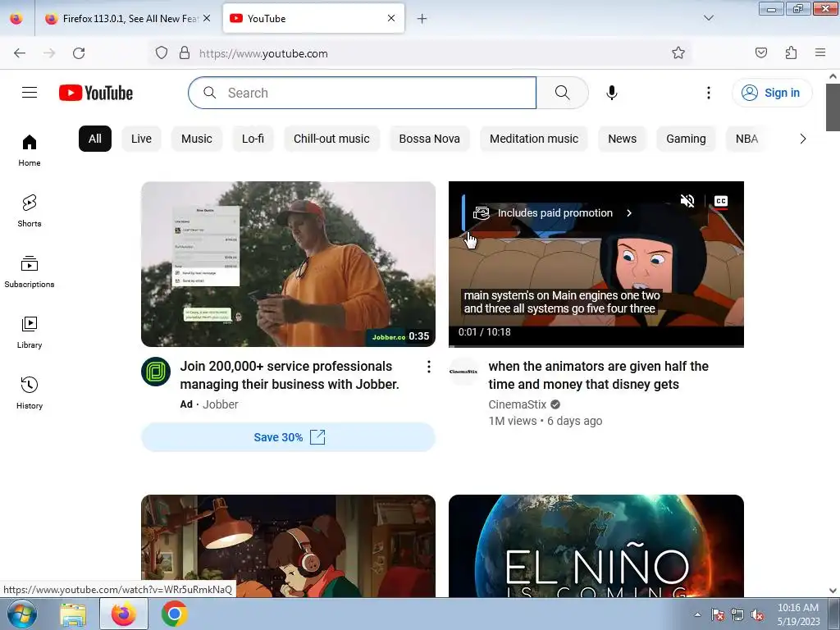Open Subscriptions from the sidebar
This screenshot has height=630, width=840.
click(x=30, y=272)
